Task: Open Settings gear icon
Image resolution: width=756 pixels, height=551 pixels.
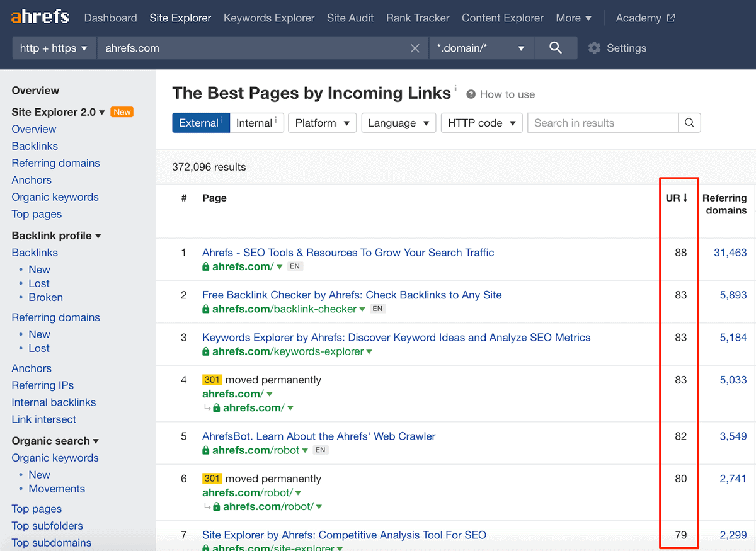Action: (594, 48)
